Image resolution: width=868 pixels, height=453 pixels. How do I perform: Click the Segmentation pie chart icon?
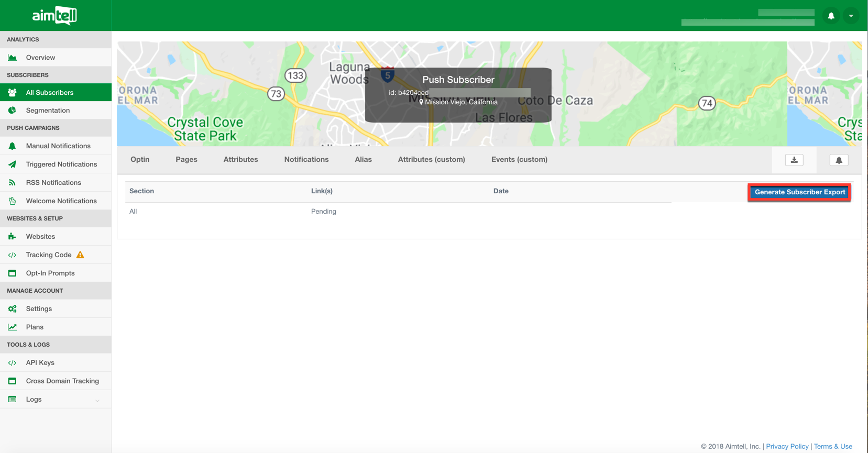coord(12,111)
